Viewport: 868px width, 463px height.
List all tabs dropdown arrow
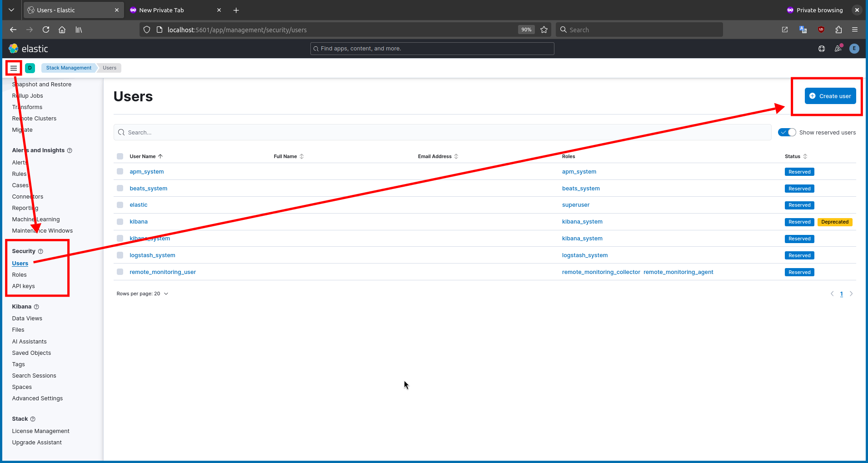click(11, 10)
